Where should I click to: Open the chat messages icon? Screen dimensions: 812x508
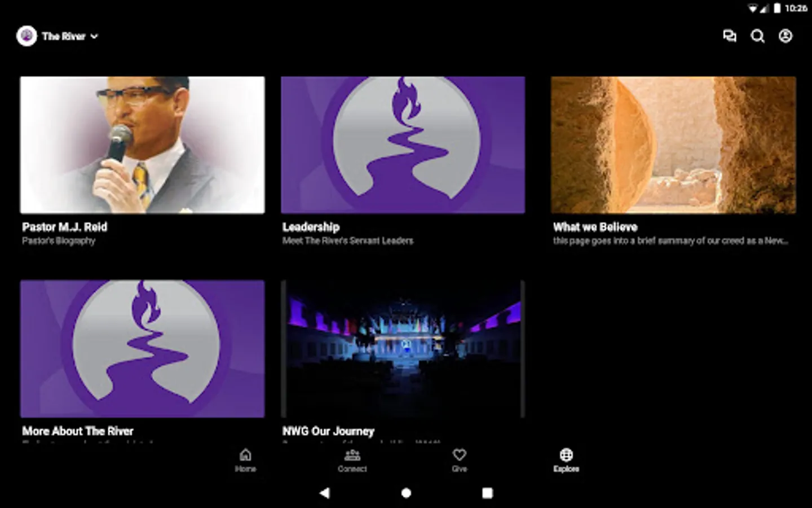(730, 36)
